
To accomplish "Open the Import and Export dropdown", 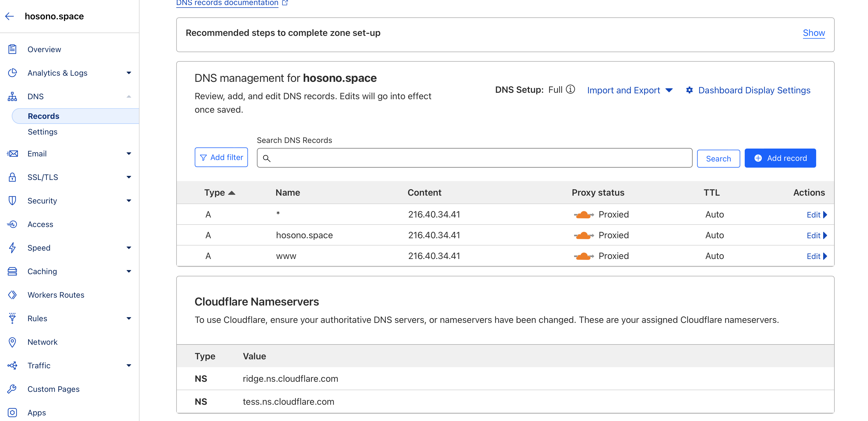I will (630, 90).
